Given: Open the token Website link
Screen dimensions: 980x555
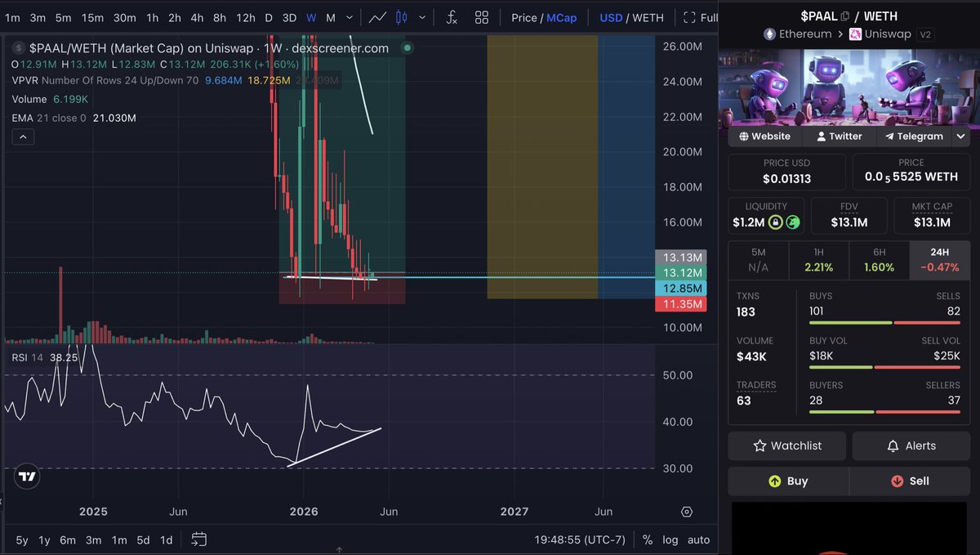Looking at the screenshot, I should click(x=764, y=137).
